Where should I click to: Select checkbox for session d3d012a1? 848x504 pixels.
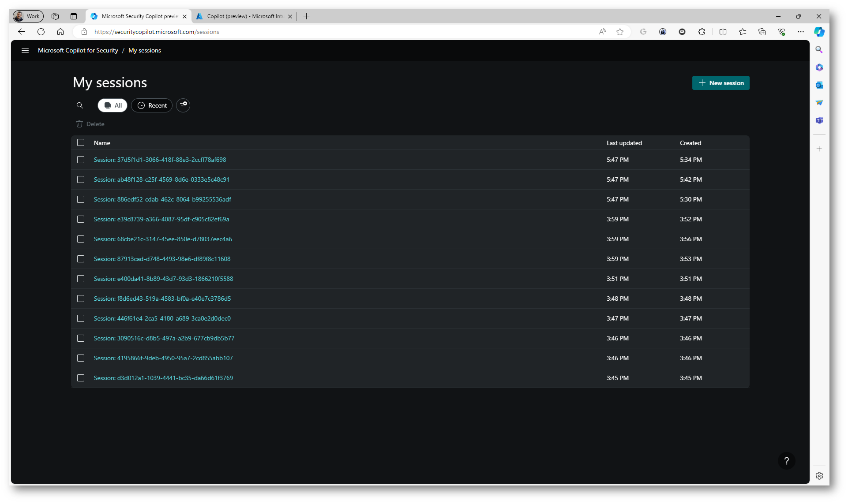(x=81, y=378)
